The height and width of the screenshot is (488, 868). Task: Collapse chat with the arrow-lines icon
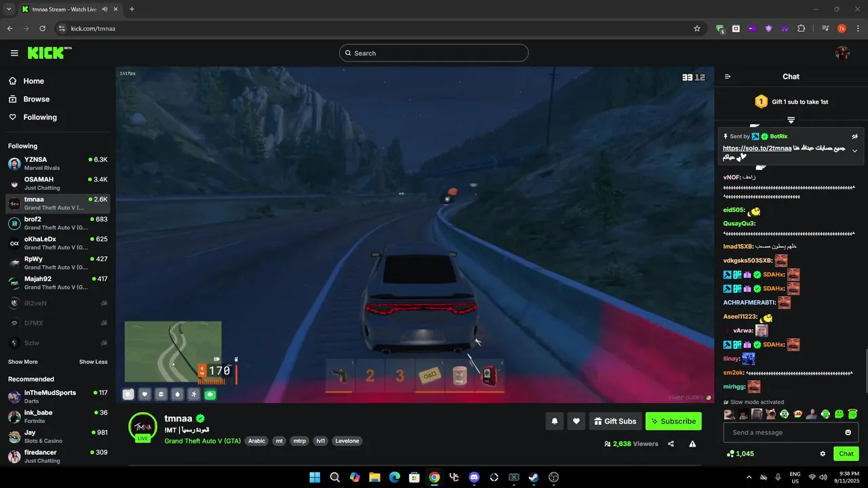(728, 77)
